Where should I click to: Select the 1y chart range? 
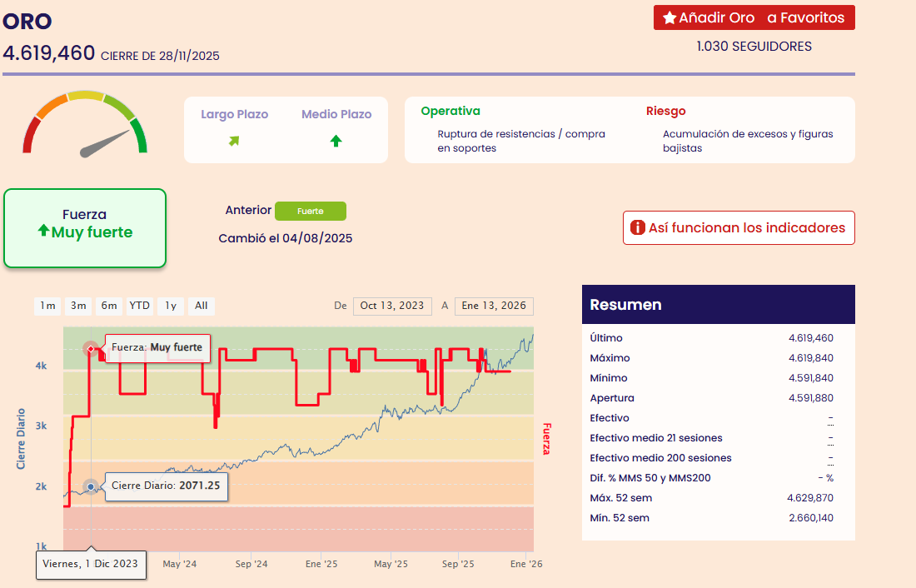tap(171, 306)
